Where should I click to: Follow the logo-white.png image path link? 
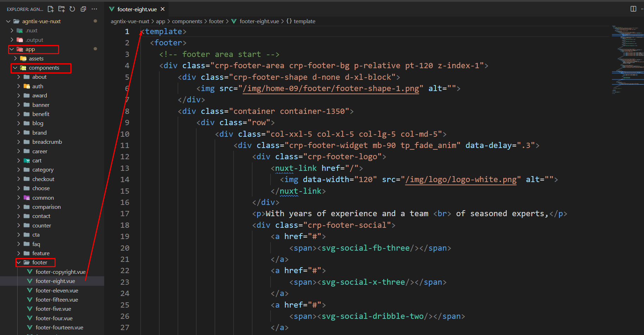click(x=461, y=180)
